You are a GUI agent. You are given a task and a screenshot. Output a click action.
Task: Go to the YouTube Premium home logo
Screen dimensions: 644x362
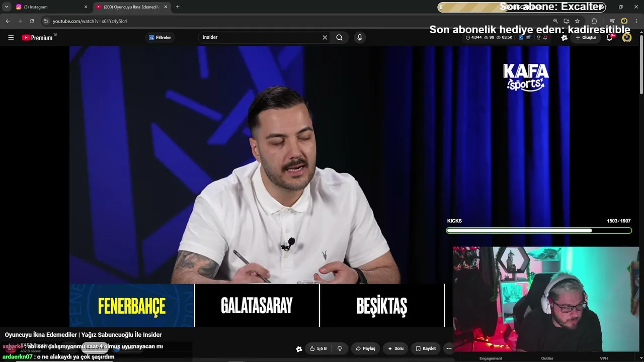(39, 38)
